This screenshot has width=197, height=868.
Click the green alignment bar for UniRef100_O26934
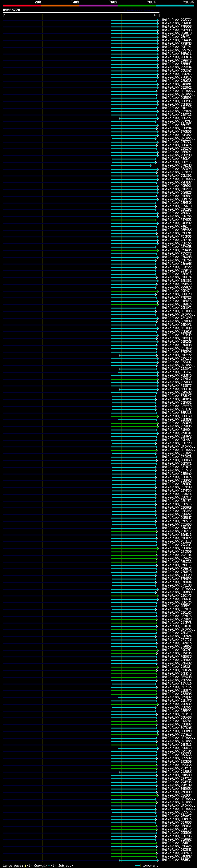pyautogui.click(x=135, y=796)
